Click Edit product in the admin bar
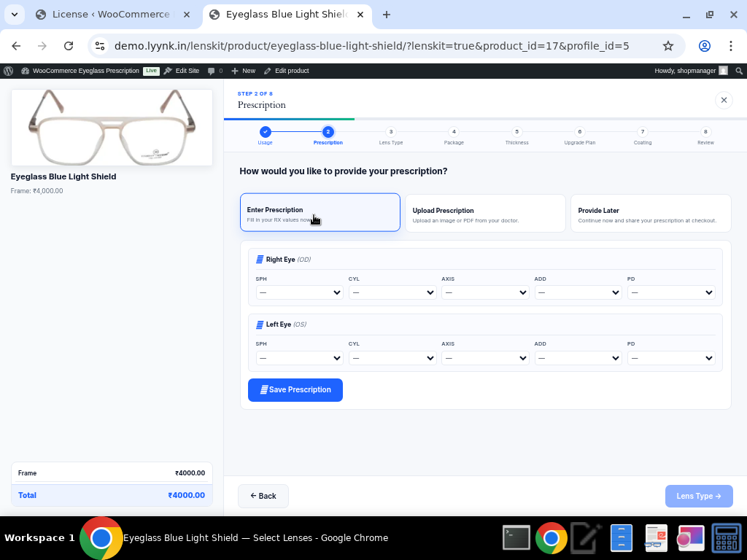747x560 pixels. click(286, 71)
